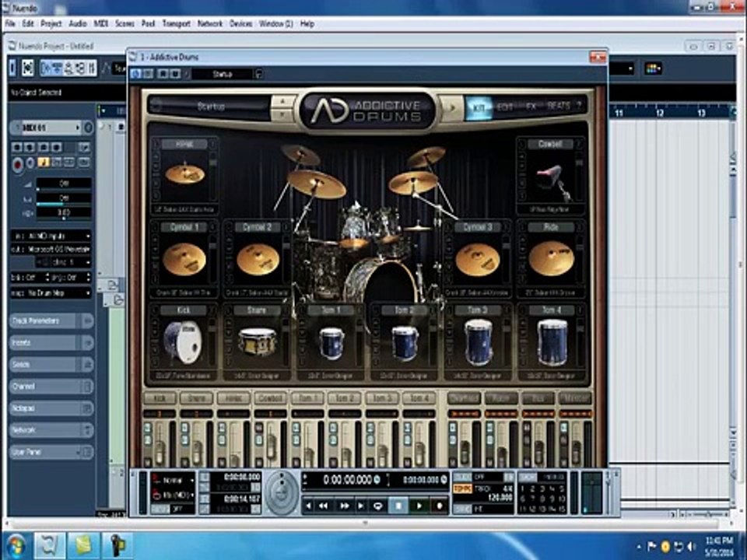The image size is (747, 560).
Task: Select the Tom 4 mixer channel button
Action: [x=419, y=398]
